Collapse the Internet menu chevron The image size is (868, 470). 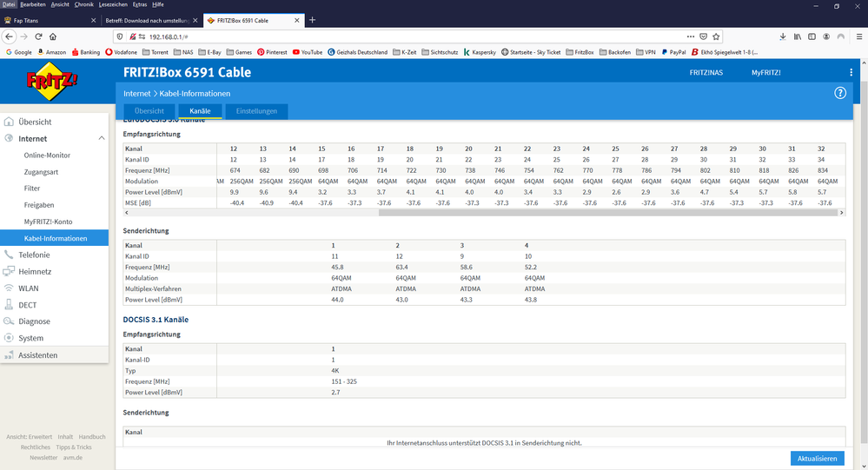[102, 138]
